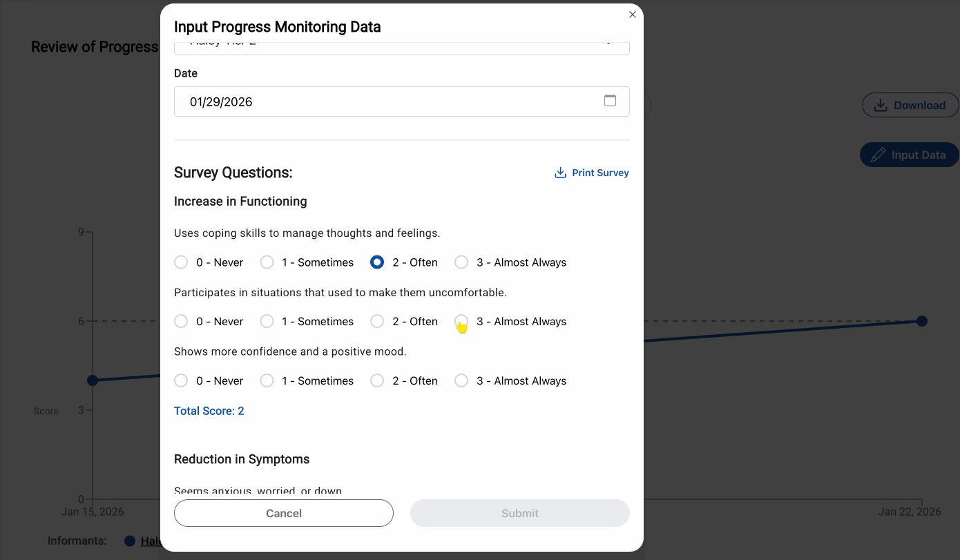Viewport: 960px width, 560px height.
Task: Click the Total Score: 2 text
Action: tap(209, 411)
